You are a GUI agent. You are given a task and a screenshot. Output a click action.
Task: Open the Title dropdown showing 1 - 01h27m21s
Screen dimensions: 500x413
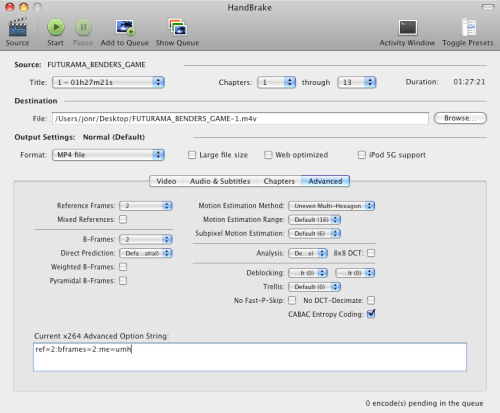coord(108,82)
